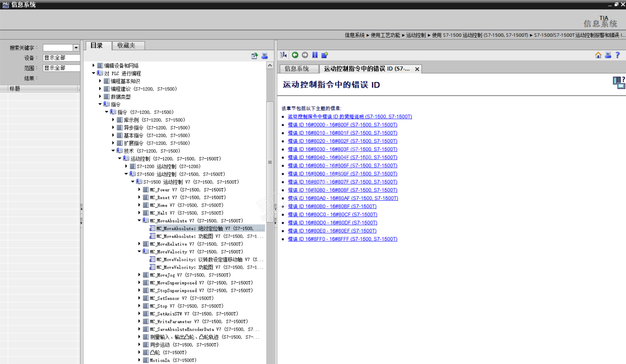The width and height of the screenshot is (626, 364).
Task: Click breadcrumb 运动控制 in the path bar
Action: point(416,35)
